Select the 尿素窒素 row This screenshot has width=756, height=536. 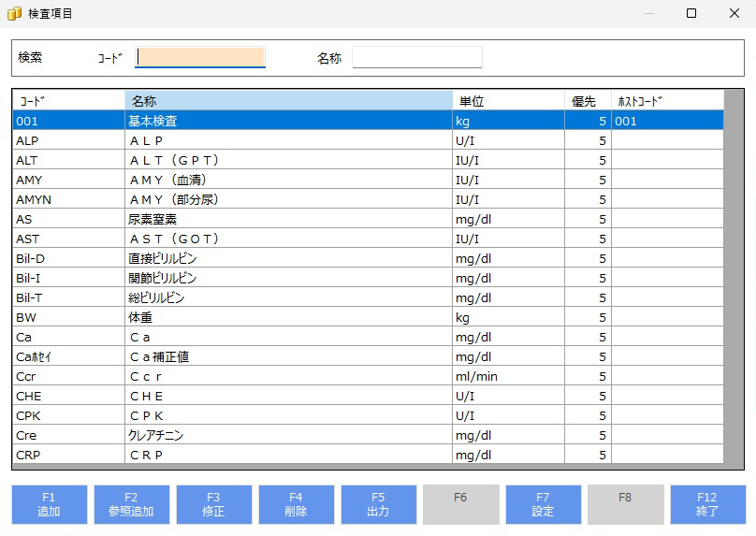tap(288, 219)
